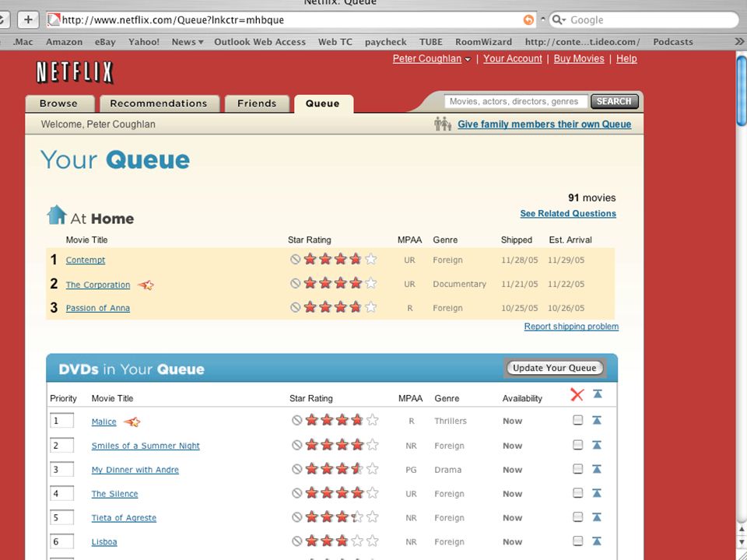
Task: Open the Report shipping problem link
Action: [x=571, y=326]
